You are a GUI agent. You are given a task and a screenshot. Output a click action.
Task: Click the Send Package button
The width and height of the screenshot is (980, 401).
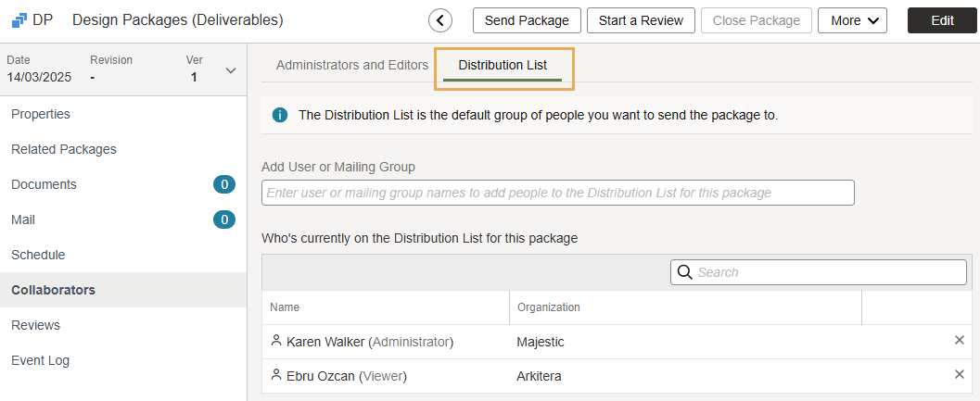pyautogui.click(x=527, y=20)
